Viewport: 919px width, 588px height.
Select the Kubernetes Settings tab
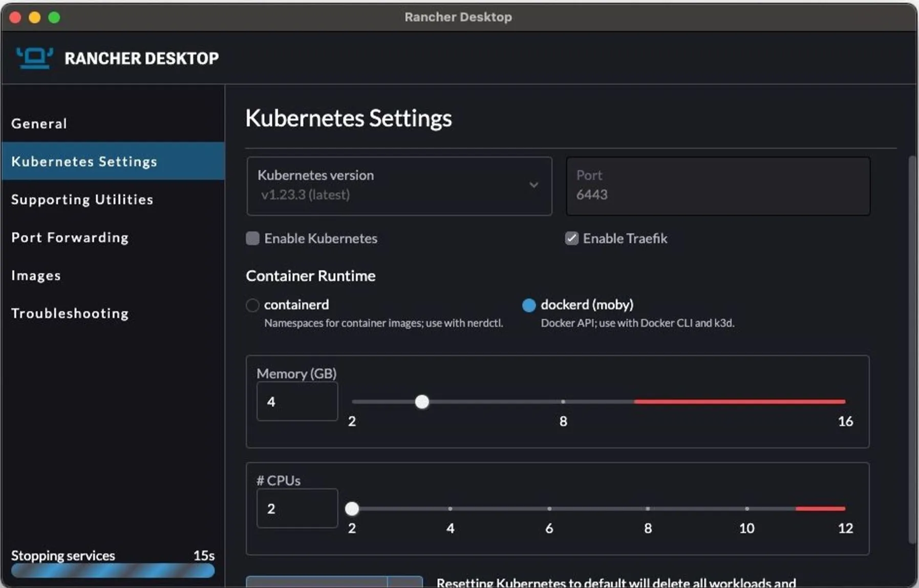84,161
